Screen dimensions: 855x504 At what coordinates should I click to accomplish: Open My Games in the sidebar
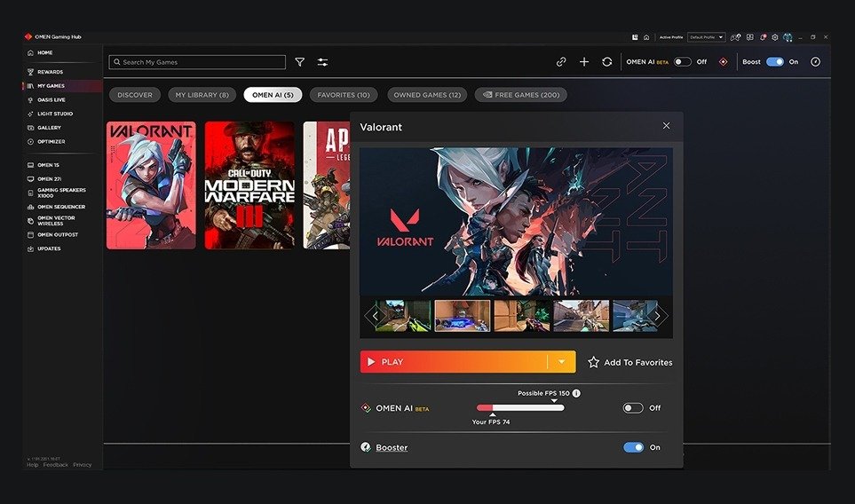63,85
